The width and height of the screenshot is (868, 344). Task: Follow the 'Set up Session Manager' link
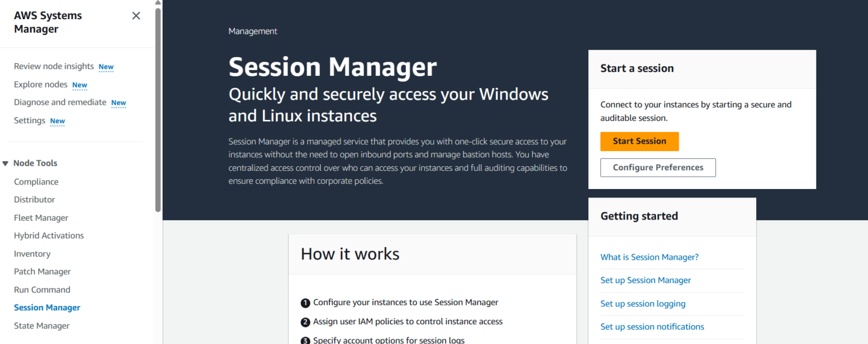click(645, 280)
